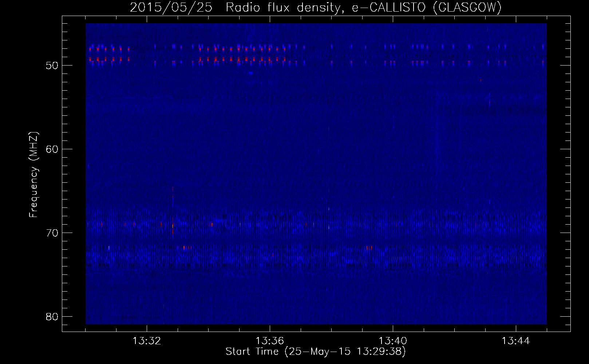Click the frequency tick label 60

[x=52, y=149]
